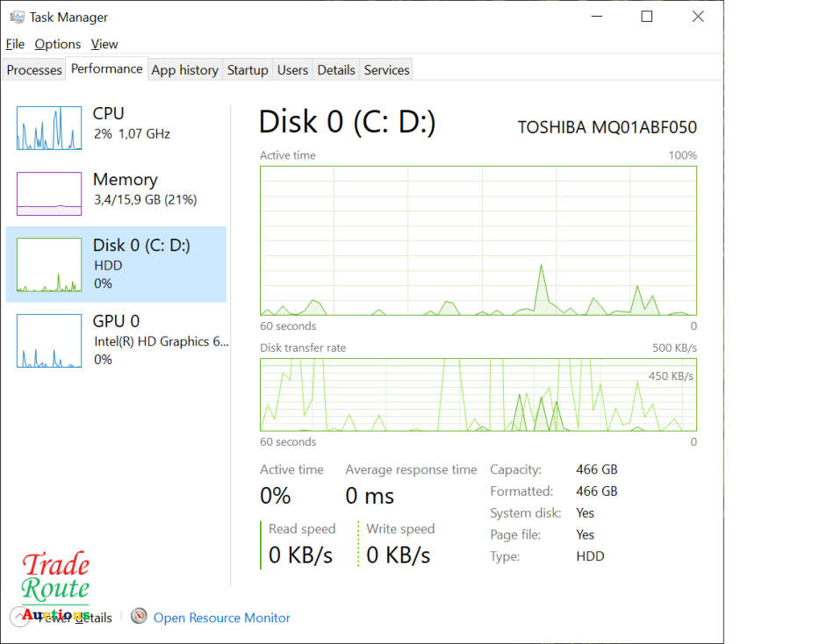
Task: Click the Task Manager app icon in title bar
Action: 17,17
